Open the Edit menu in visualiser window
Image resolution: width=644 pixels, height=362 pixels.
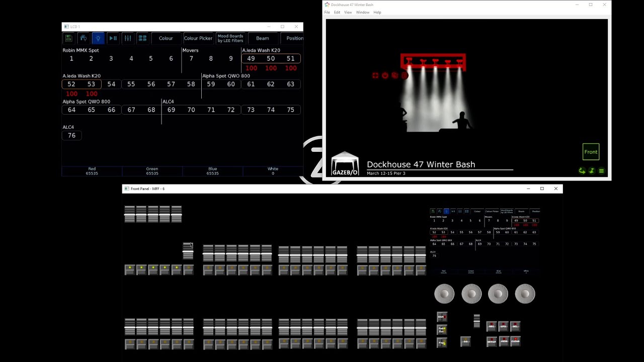tap(337, 13)
